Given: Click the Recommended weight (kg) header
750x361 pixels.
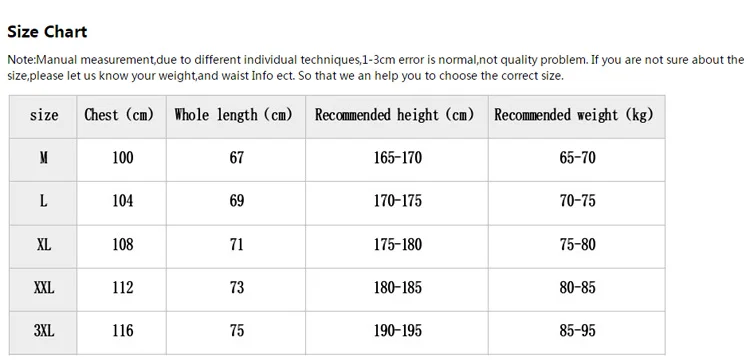Looking at the screenshot, I should pyautogui.click(x=576, y=117).
